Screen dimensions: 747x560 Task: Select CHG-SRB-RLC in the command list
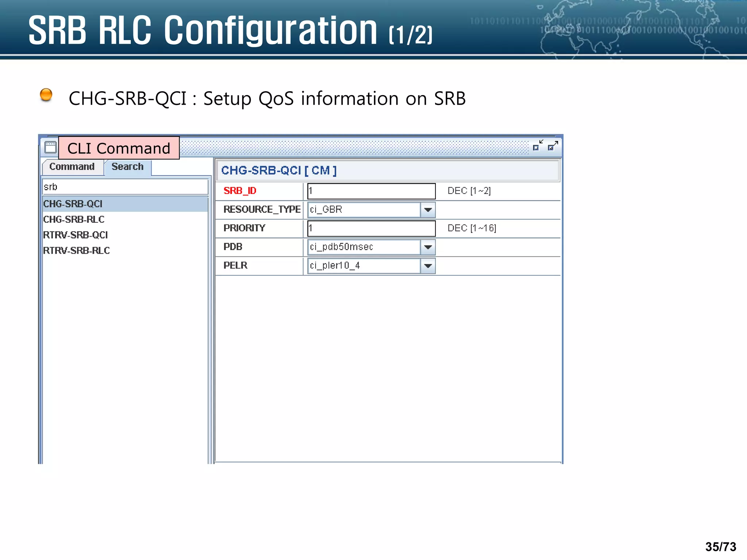pos(125,219)
